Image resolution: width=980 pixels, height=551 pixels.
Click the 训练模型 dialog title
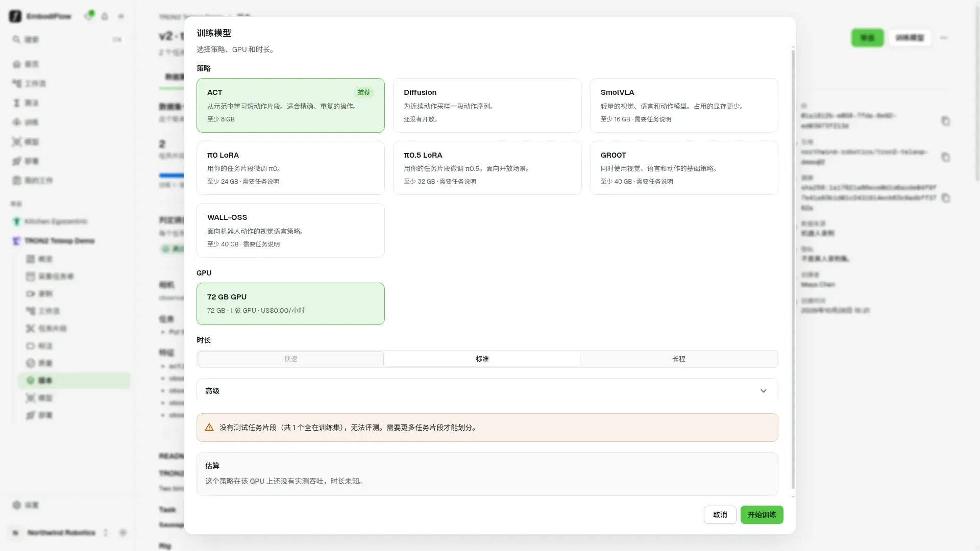point(214,33)
